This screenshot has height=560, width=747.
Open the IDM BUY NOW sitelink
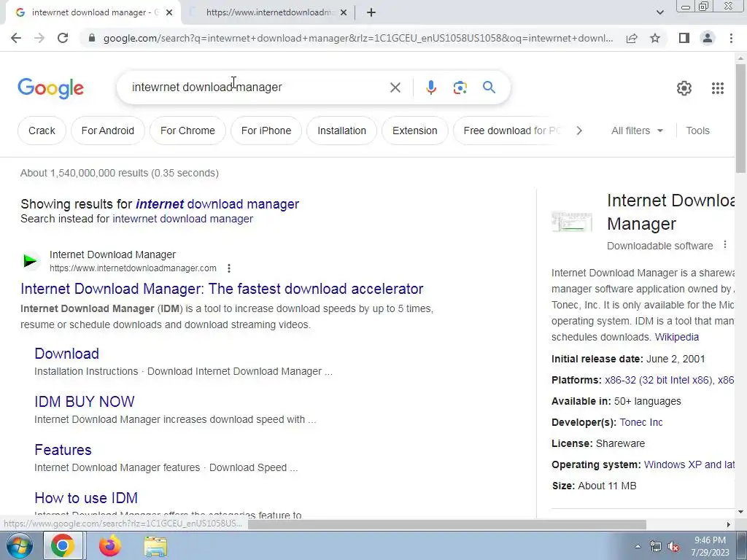coord(85,402)
